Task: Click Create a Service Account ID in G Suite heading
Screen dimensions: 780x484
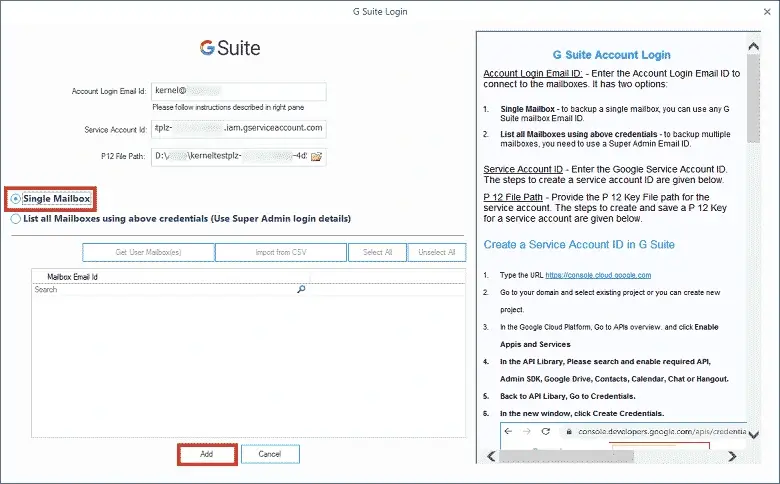Action: click(579, 245)
